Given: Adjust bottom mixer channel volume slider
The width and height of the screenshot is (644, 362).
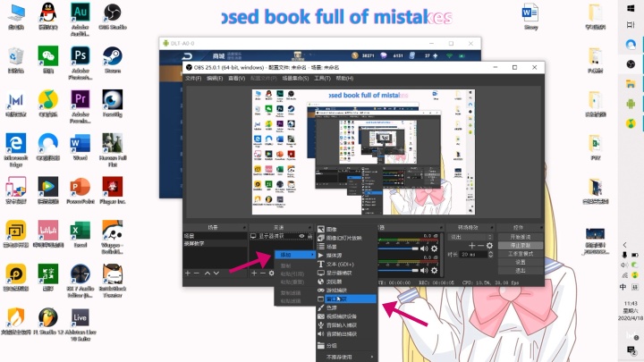Looking at the screenshot, I should click(x=398, y=271).
